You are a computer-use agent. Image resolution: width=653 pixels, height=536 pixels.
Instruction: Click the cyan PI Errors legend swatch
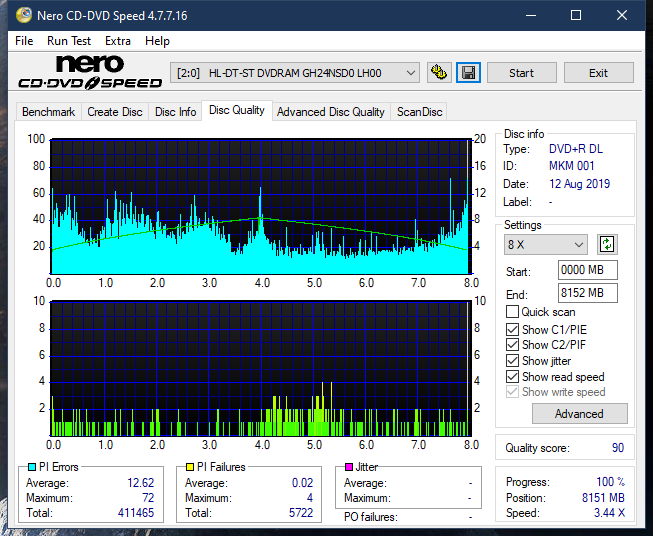[32, 467]
